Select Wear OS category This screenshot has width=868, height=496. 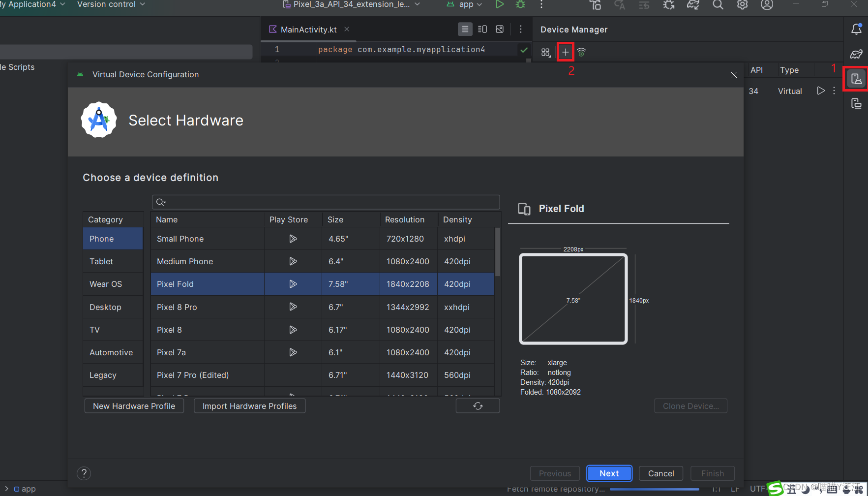[x=113, y=284]
